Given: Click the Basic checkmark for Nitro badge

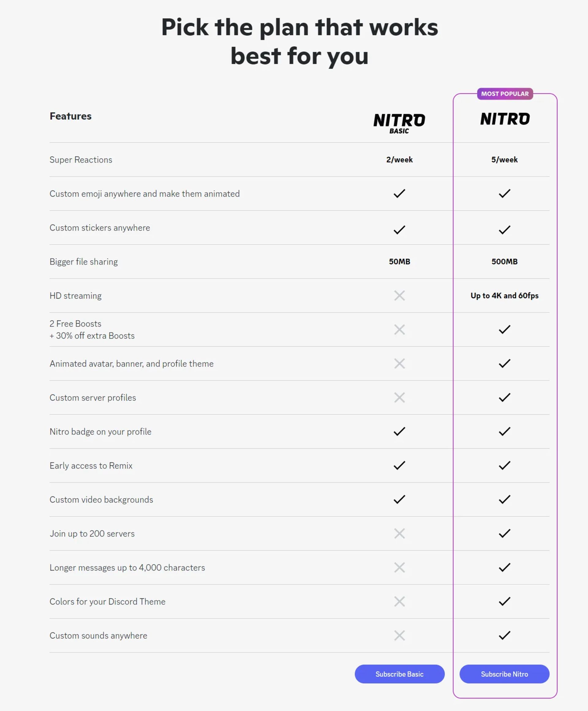Looking at the screenshot, I should (399, 431).
